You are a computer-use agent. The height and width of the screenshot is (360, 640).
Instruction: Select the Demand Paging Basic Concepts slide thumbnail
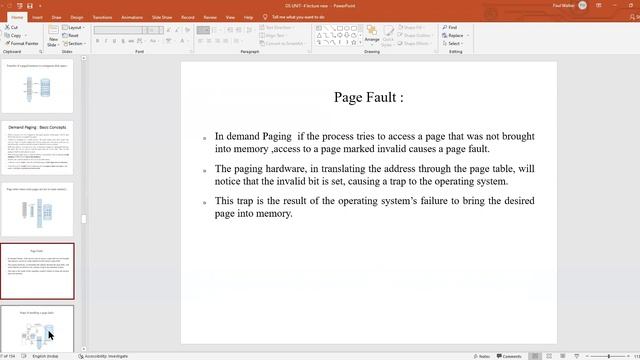37,147
